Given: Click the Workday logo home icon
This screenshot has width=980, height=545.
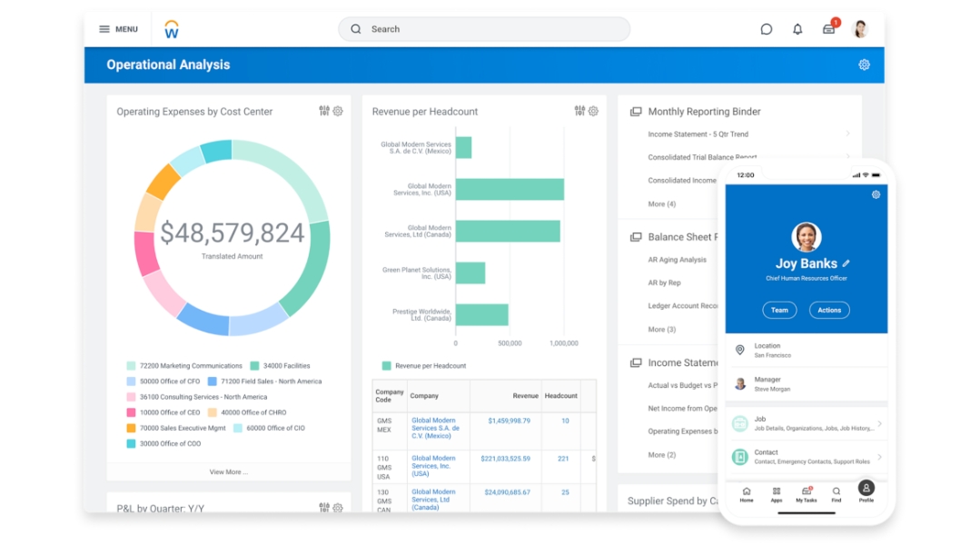Looking at the screenshot, I should [x=172, y=30].
